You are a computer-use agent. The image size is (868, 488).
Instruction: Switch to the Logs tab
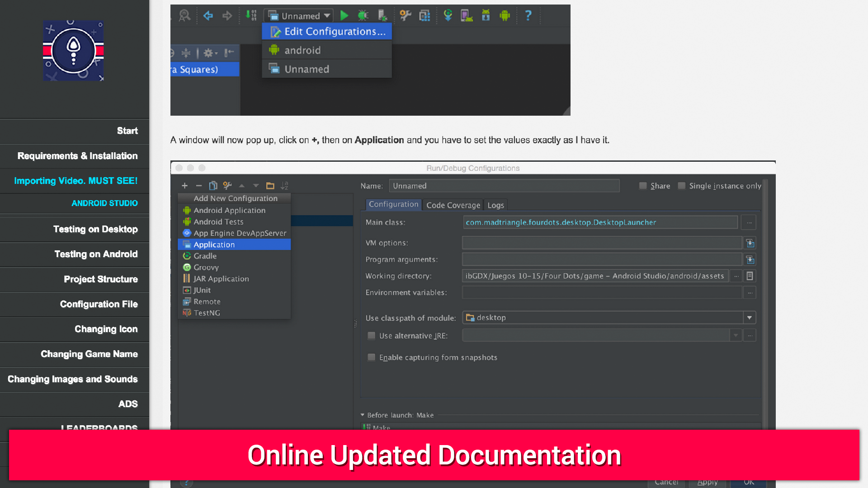coord(495,205)
